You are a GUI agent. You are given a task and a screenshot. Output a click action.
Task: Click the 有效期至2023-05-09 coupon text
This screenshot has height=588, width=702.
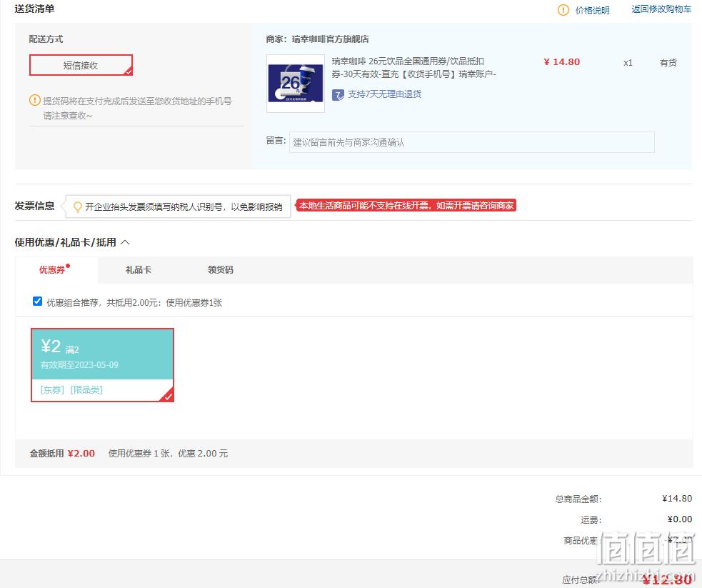[79, 364]
